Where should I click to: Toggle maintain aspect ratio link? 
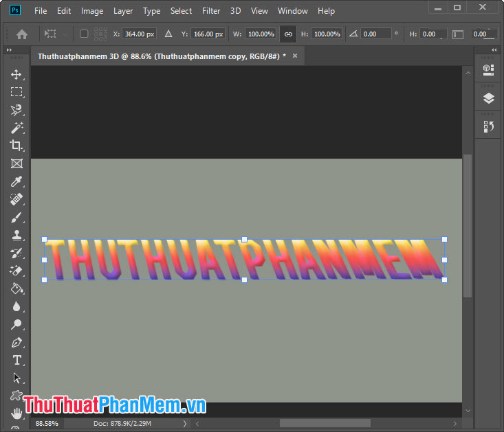click(x=288, y=34)
